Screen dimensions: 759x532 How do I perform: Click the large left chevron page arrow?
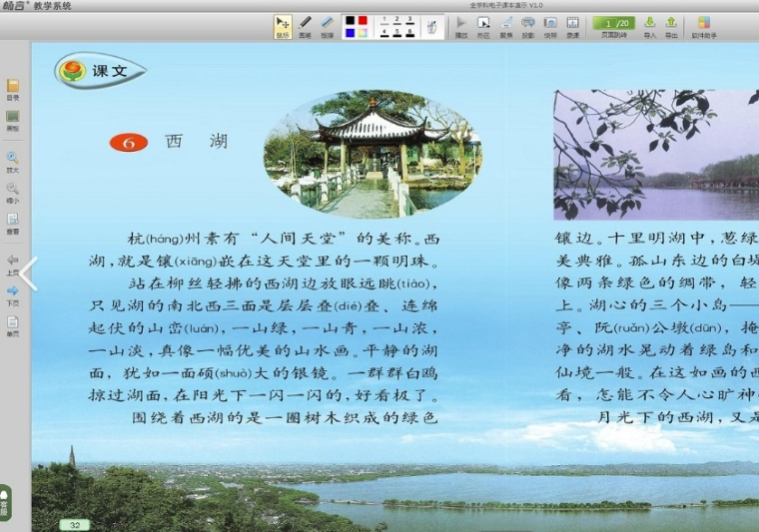click(28, 274)
